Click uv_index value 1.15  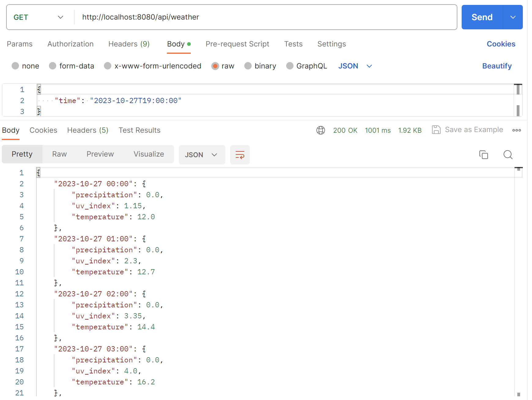point(133,206)
